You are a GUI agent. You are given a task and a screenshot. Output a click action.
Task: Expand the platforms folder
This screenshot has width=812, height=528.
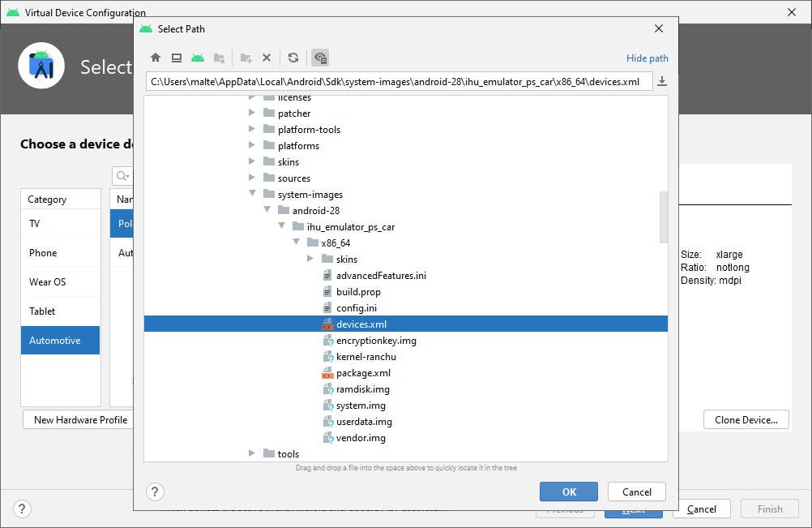pos(252,144)
